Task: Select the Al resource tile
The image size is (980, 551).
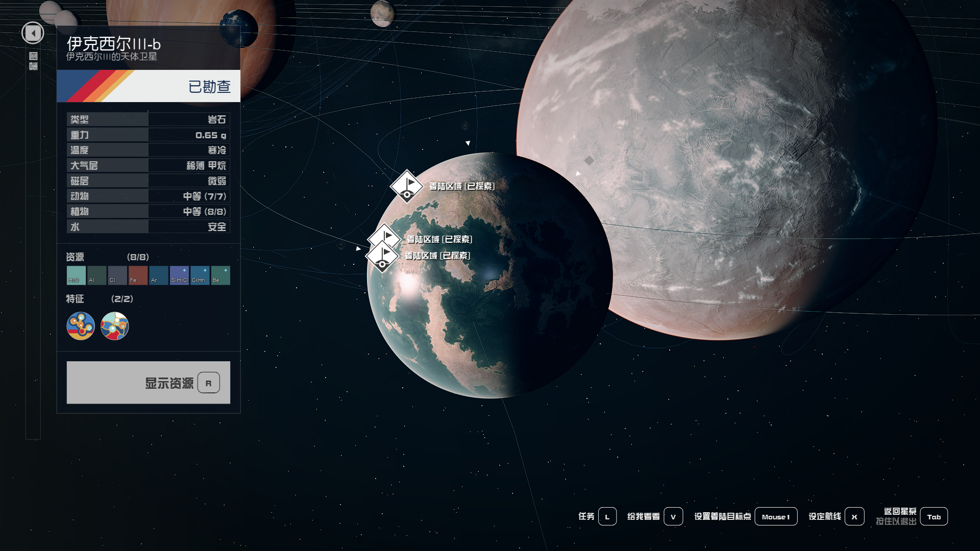Action: pyautogui.click(x=96, y=275)
